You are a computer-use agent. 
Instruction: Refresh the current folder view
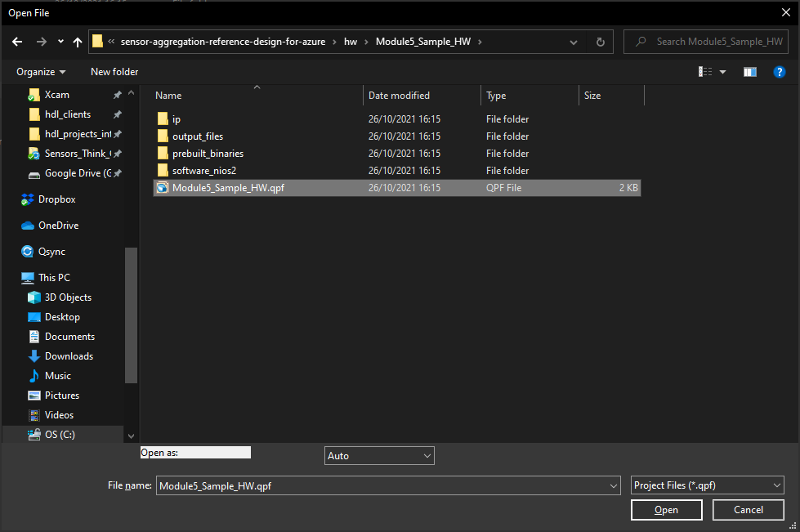point(600,42)
